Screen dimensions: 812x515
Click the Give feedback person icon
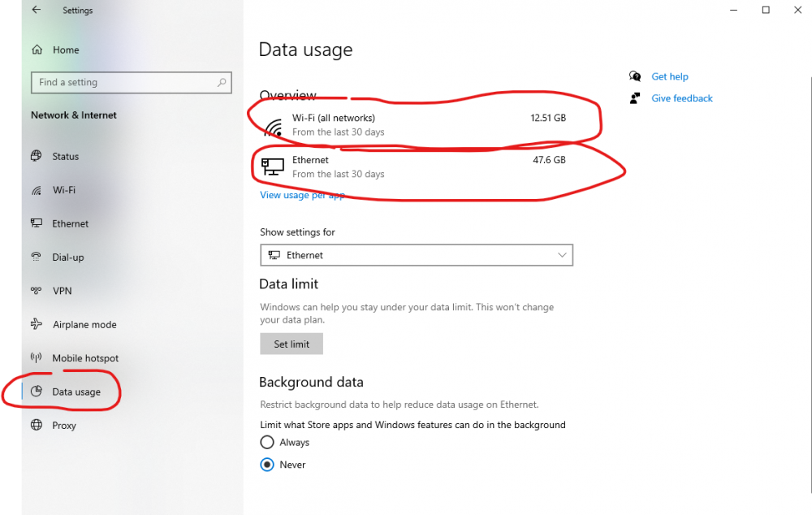click(634, 98)
